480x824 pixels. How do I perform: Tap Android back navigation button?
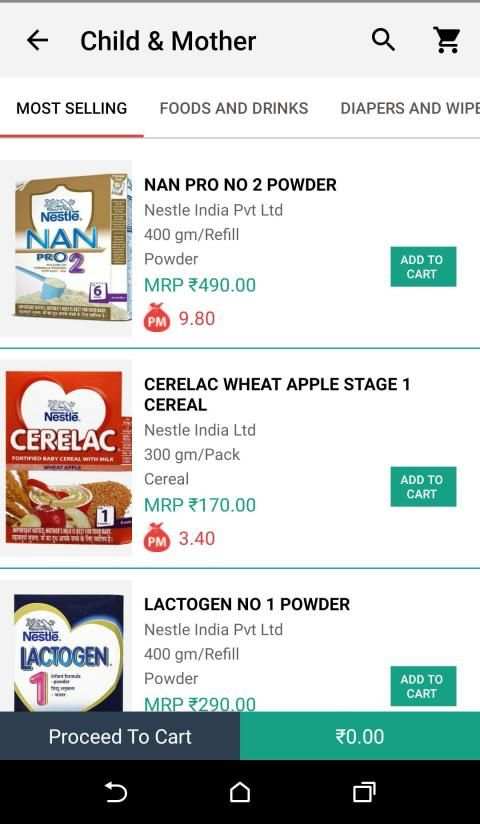click(x=116, y=792)
